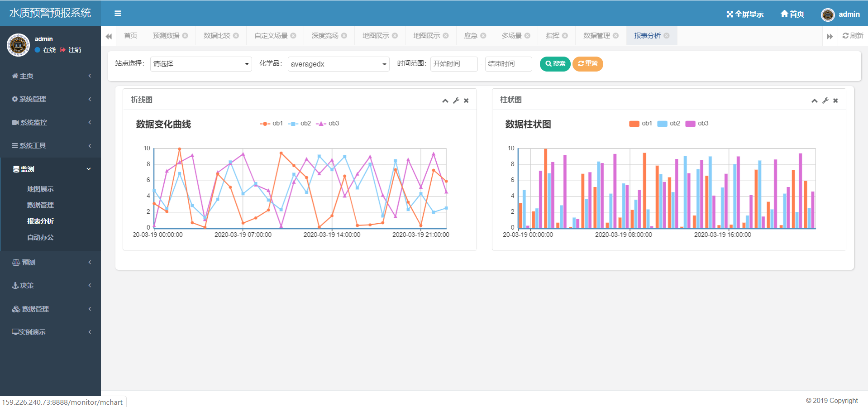Click the orange reset button
868x407 pixels.
pyautogui.click(x=587, y=64)
